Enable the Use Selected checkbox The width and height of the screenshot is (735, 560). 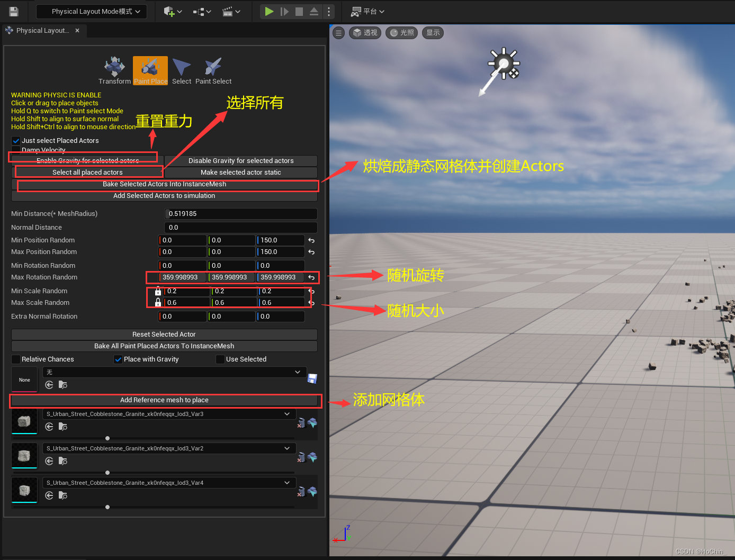coord(221,359)
